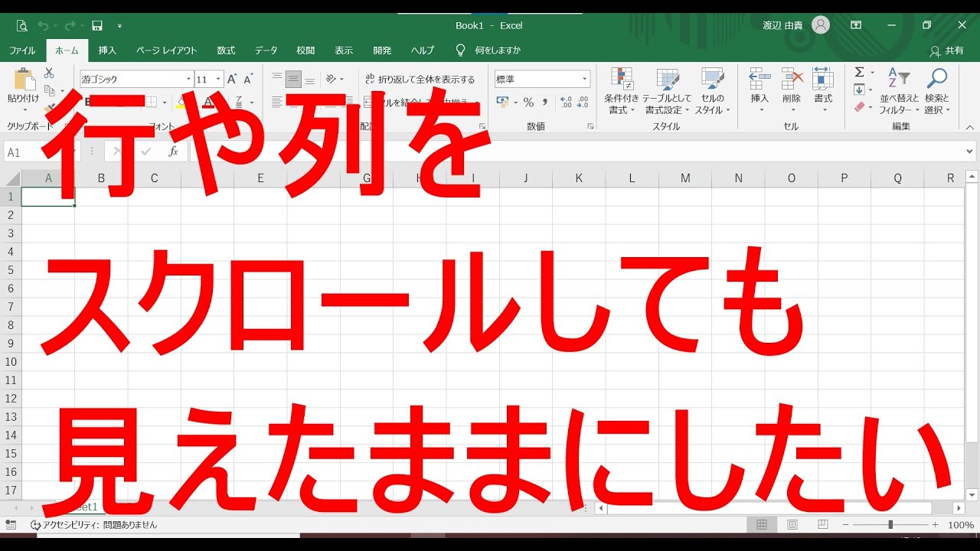
Task: Open the font size 11 dropdown
Action: [218, 79]
